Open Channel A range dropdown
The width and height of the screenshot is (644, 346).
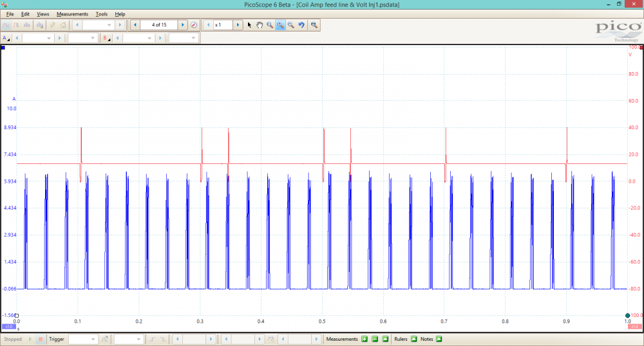pos(37,38)
